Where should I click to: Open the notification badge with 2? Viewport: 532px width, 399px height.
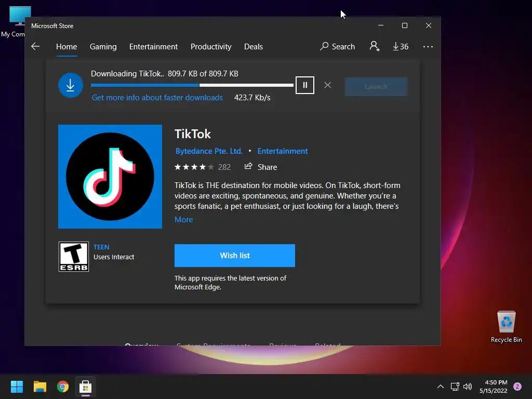pos(517,387)
